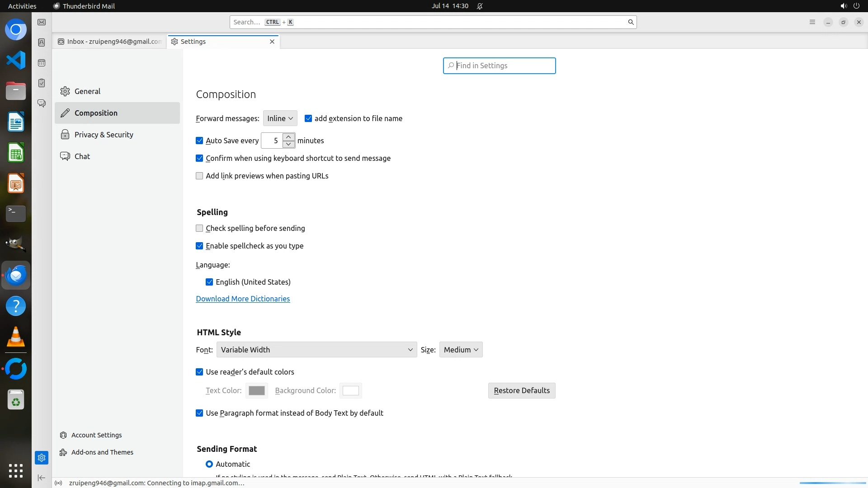Viewport: 868px width, 488px height.
Task: Select Privacy & Security settings category
Action: point(104,135)
